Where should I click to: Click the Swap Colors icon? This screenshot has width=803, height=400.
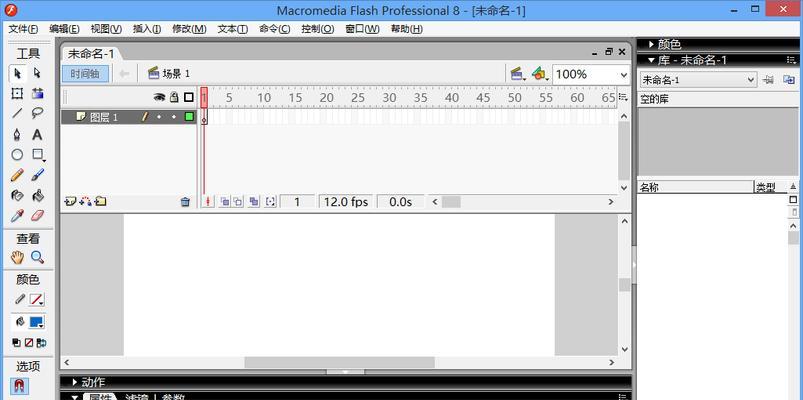(41, 343)
